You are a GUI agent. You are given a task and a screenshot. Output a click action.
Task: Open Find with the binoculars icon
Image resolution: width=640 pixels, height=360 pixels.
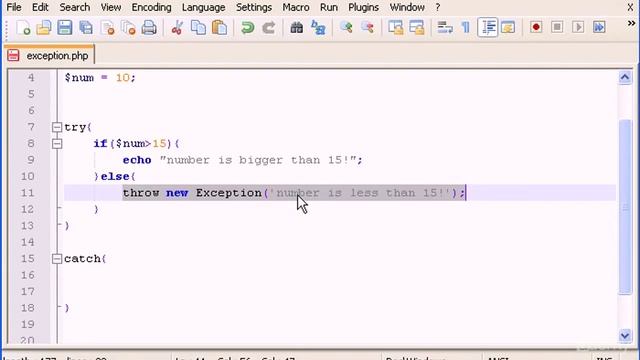point(297,28)
